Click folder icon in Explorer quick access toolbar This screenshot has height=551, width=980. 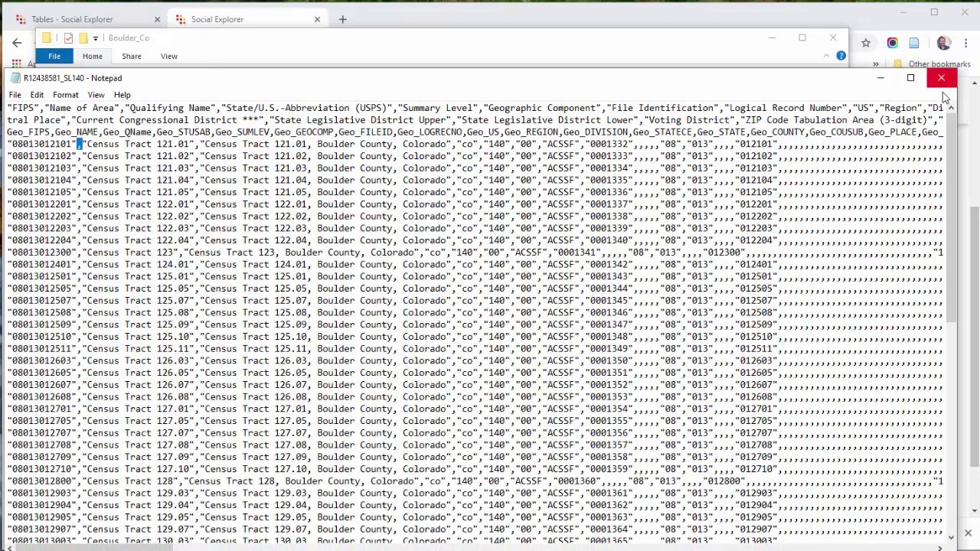click(x=47, y=37)
